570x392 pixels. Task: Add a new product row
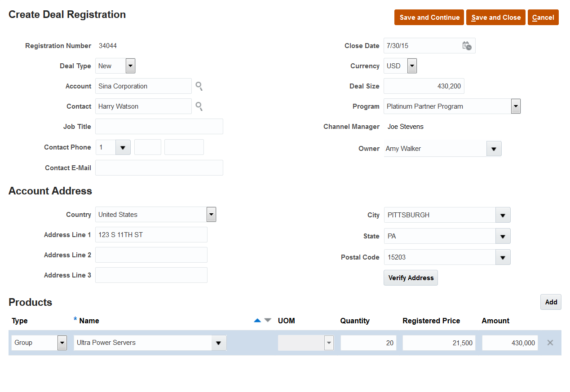551,302
